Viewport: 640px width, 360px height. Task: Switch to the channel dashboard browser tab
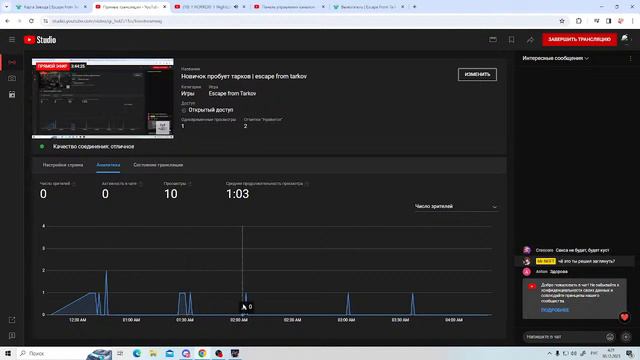coord(289,7)
